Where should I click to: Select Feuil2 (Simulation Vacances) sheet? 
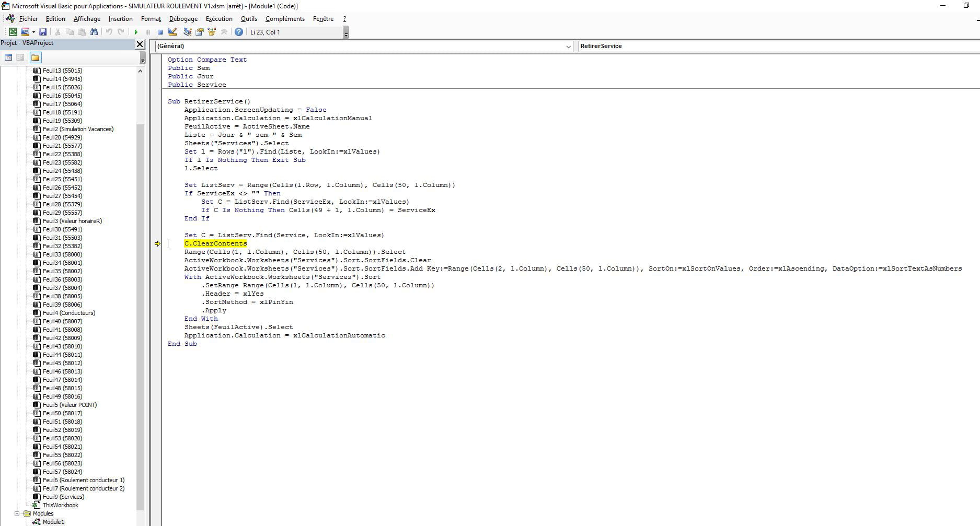tap(78, 129)
